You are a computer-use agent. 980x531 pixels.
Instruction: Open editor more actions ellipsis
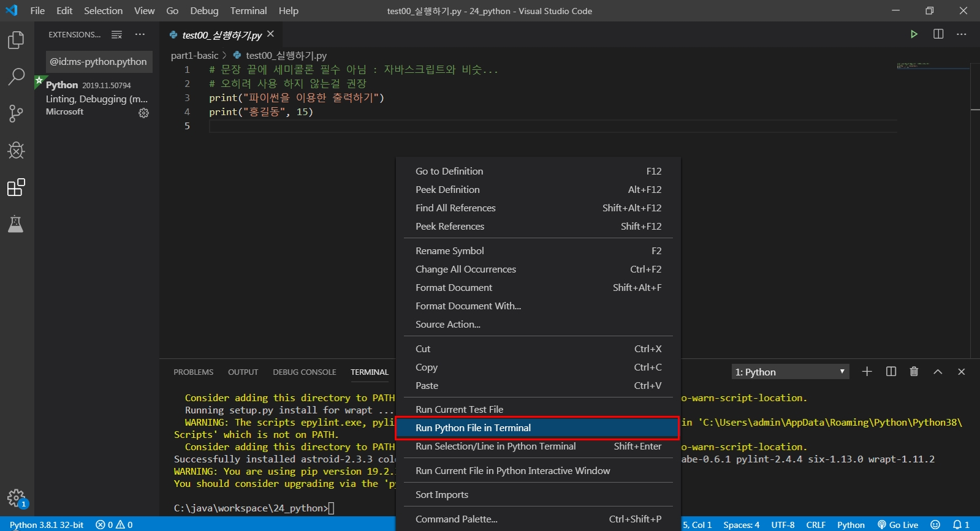click(962, 34)
